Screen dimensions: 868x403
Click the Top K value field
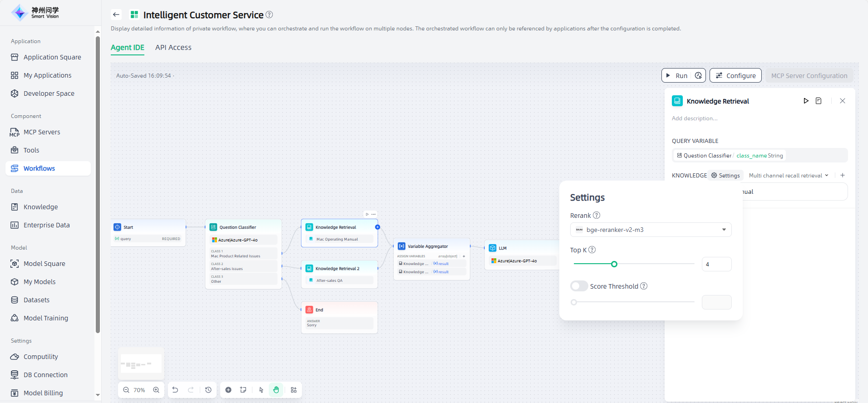coord(716,264)
